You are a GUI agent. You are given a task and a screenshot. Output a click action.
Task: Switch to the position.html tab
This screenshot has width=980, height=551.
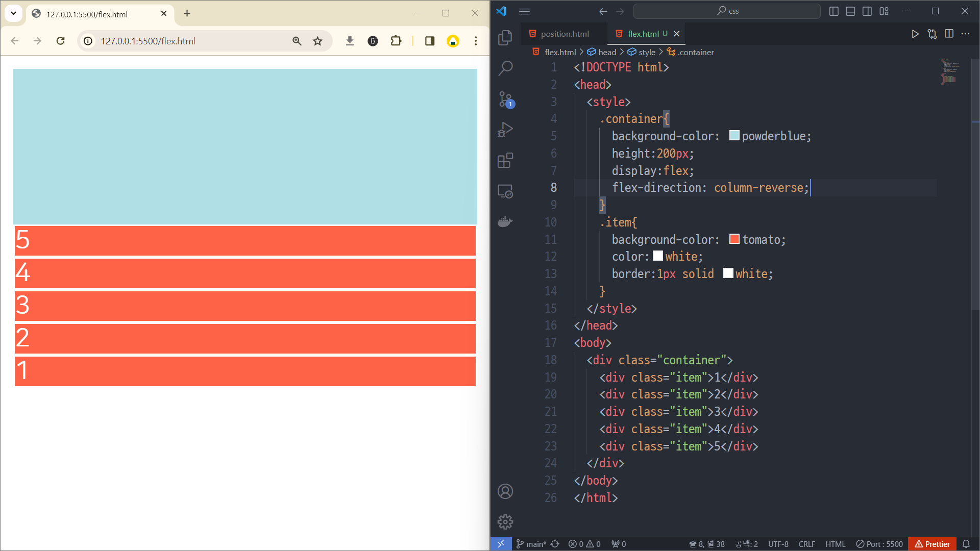point(564,34)
